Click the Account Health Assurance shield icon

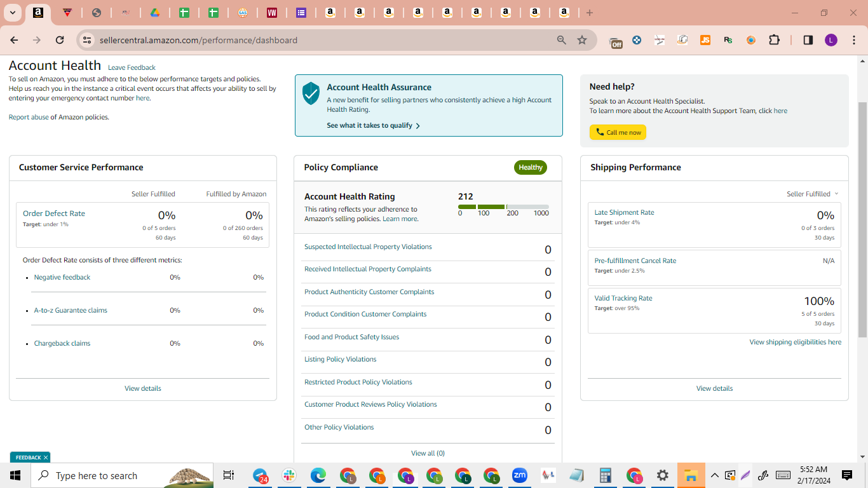point(311,93)
